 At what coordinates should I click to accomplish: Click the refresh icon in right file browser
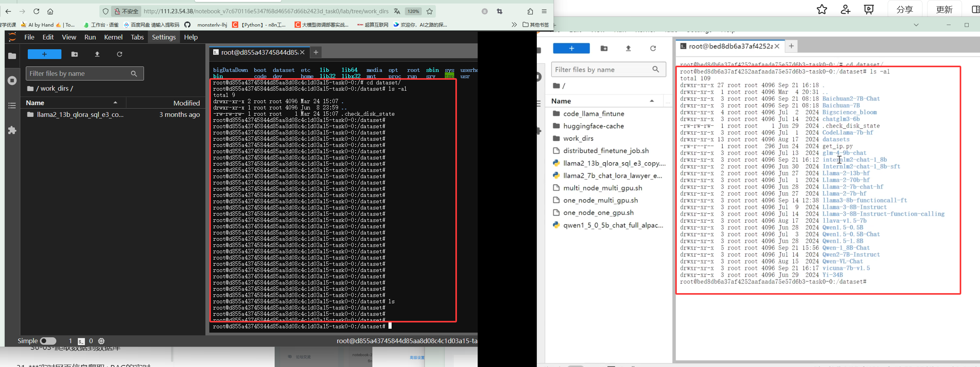(x=653, y=48)
